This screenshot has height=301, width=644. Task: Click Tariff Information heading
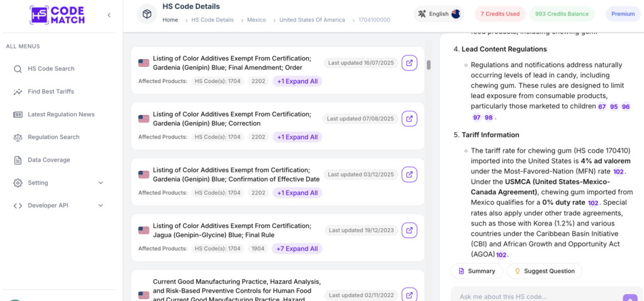[491, 134]
